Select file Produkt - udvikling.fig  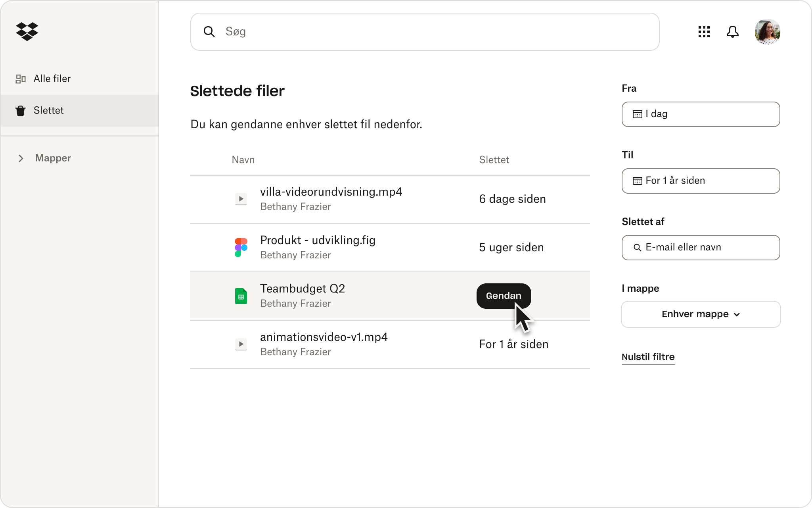click(x=318, y=240)
